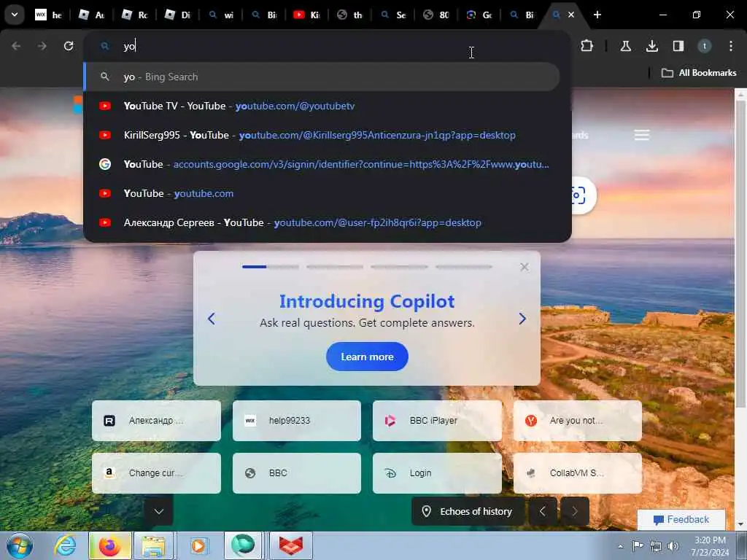Open the media player taskbar icon

[198, 545]
